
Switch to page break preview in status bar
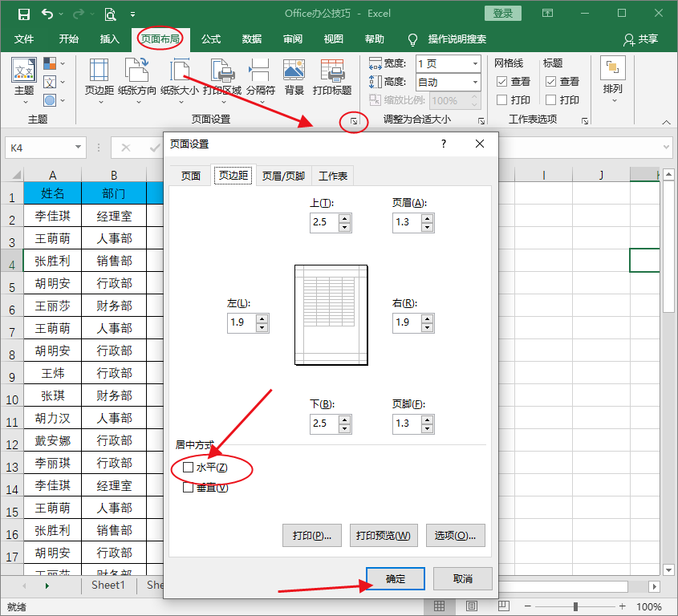tap(503, 606)
